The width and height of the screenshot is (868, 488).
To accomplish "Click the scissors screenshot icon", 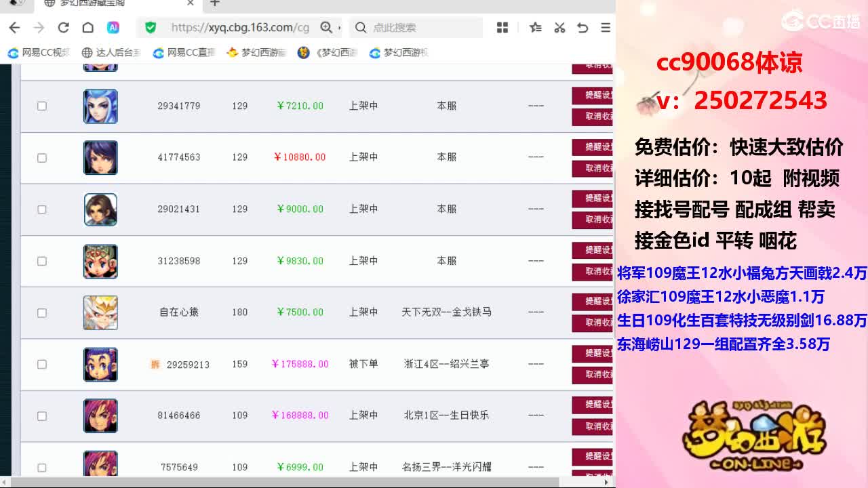I will [x=559, y=28].
